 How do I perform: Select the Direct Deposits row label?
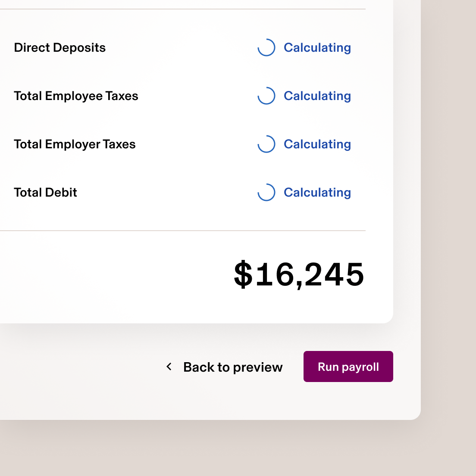60,48
